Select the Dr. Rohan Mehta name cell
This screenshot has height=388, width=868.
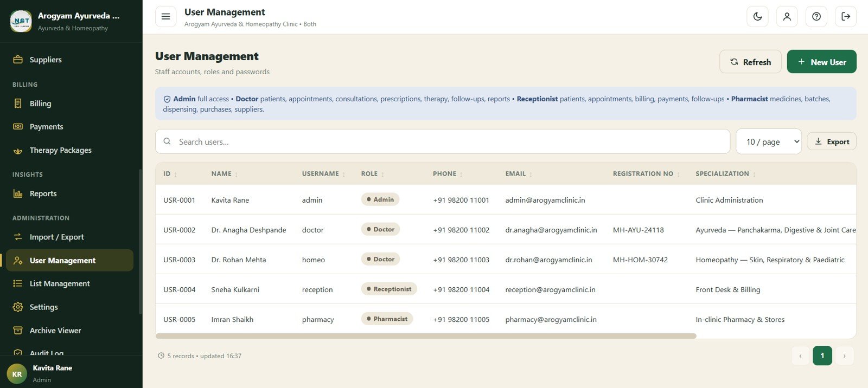point(239,260)
